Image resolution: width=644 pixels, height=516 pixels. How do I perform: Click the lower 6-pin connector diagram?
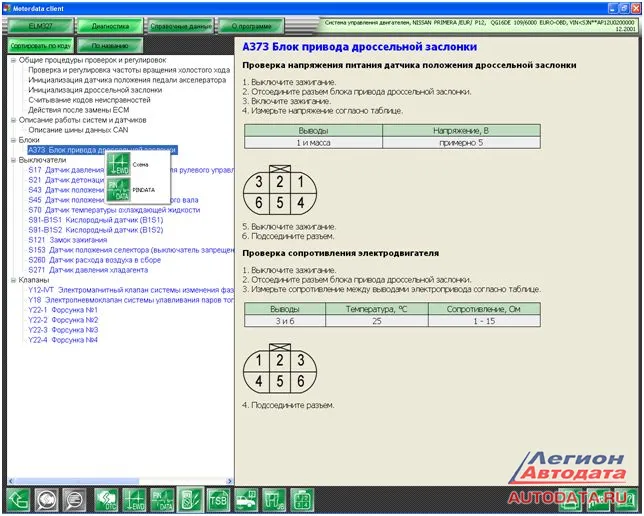coord(280,369)
